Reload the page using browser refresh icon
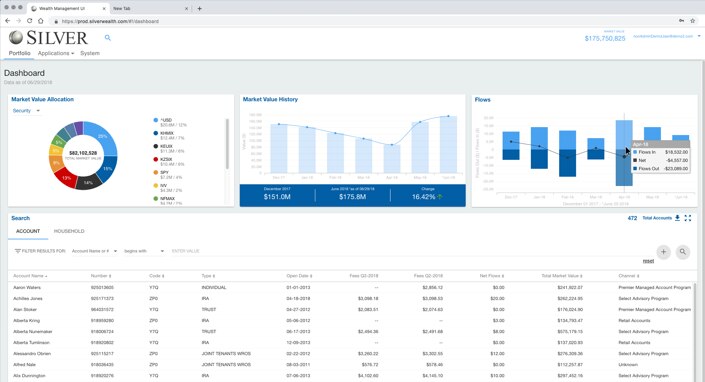The width and height of the screenshot is (705, 382). (29, 21)
